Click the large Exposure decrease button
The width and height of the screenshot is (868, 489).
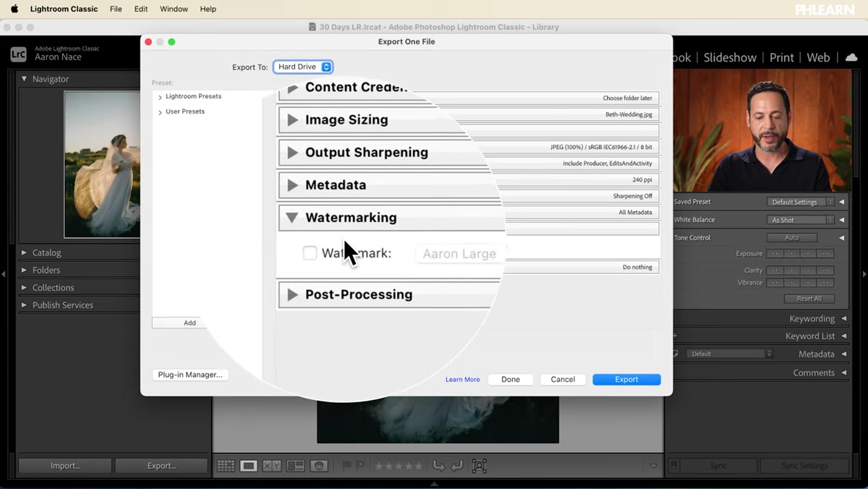[x=775, y=254]
